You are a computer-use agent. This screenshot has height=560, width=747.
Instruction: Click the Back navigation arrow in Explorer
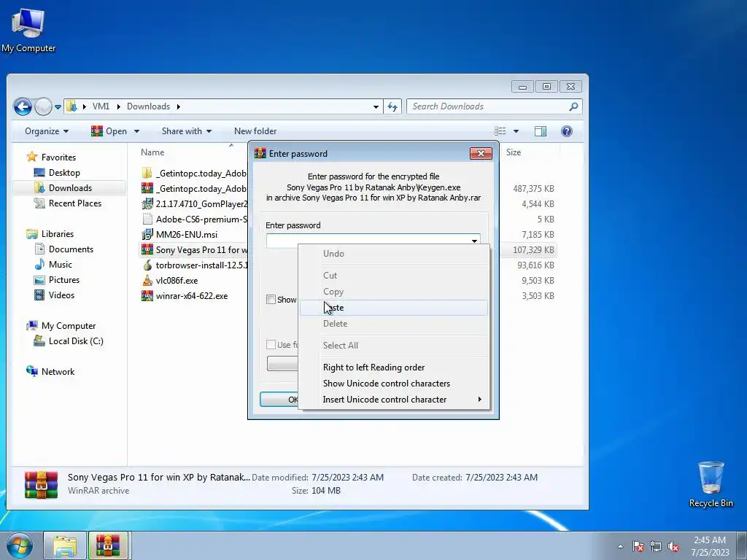tap(23, 106)
